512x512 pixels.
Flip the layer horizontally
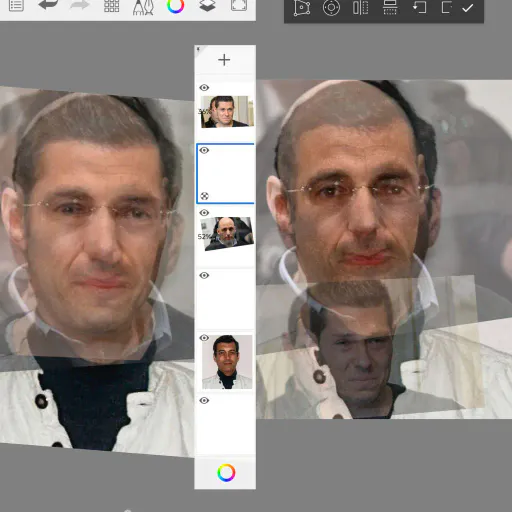point(360,8)
